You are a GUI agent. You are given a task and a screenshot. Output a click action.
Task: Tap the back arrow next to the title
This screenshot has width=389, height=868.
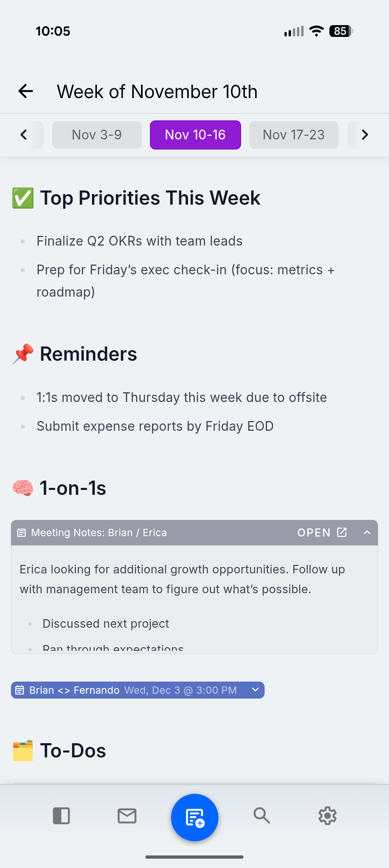pyautogui.click(x=25, y=91)
